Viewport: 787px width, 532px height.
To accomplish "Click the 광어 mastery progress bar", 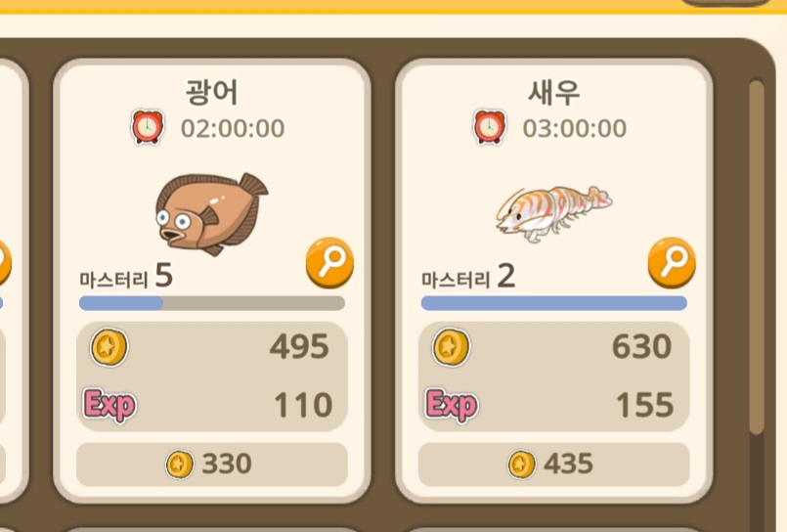I will (x=212, y=303).
